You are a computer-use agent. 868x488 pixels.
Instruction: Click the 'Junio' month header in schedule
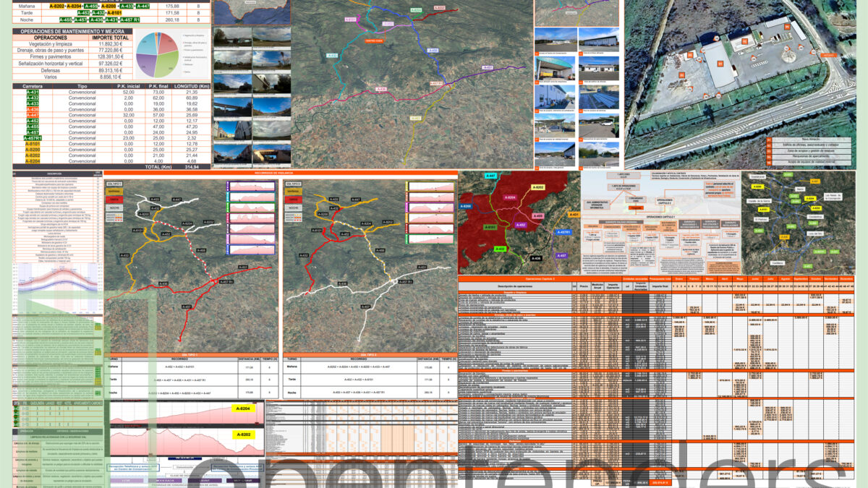tap(755, 278)
